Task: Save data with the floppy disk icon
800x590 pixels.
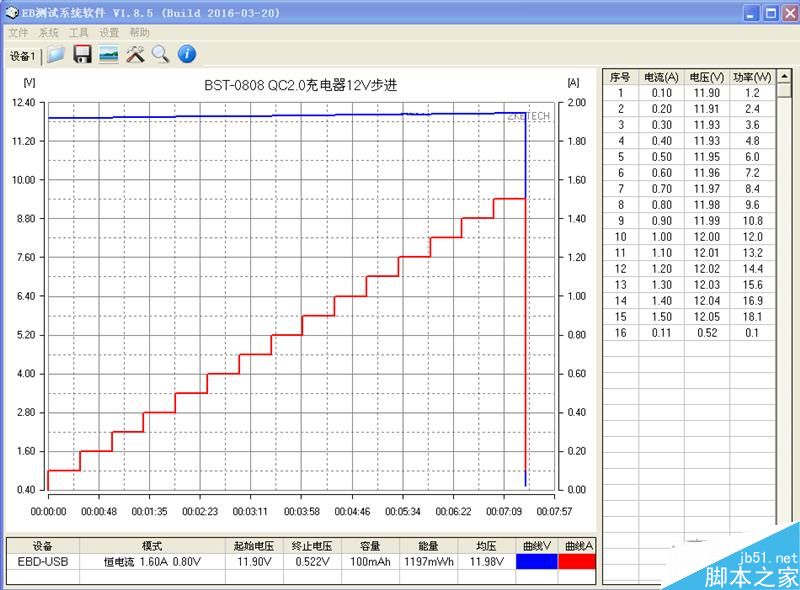Action: pyautogui.click(x=82, y=54)
